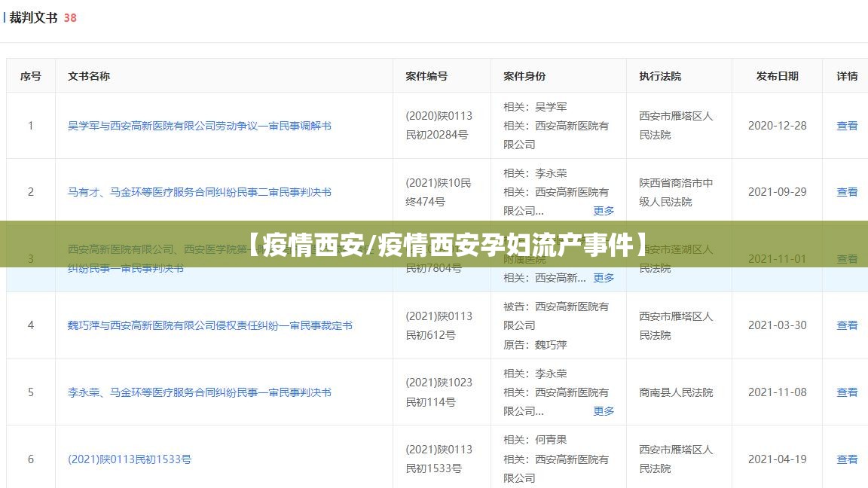Select date 2021-03-30 cell
This screenshot has width=868, height=488.
click(x=778, y=325)
